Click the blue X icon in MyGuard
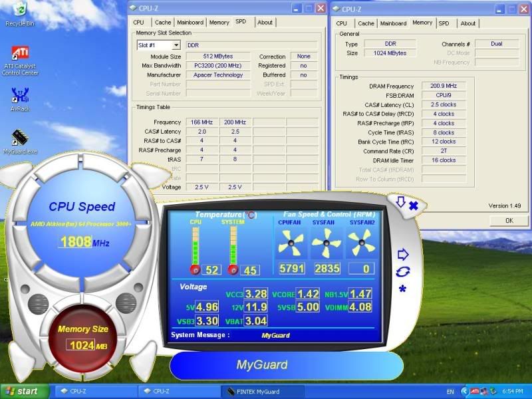Image resolution: width=532 pixels, height=399 pixels. (413, 205)
